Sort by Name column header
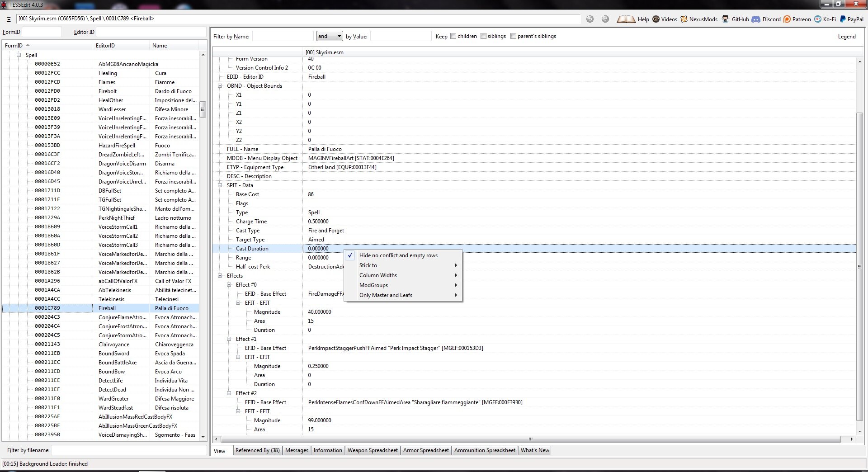 point(174,46)
